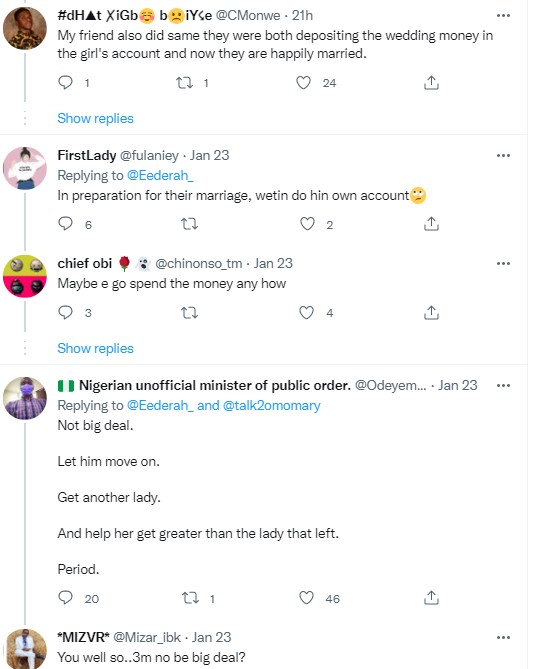Like the @CMonwe wedding money tweet

coord(303,83)
